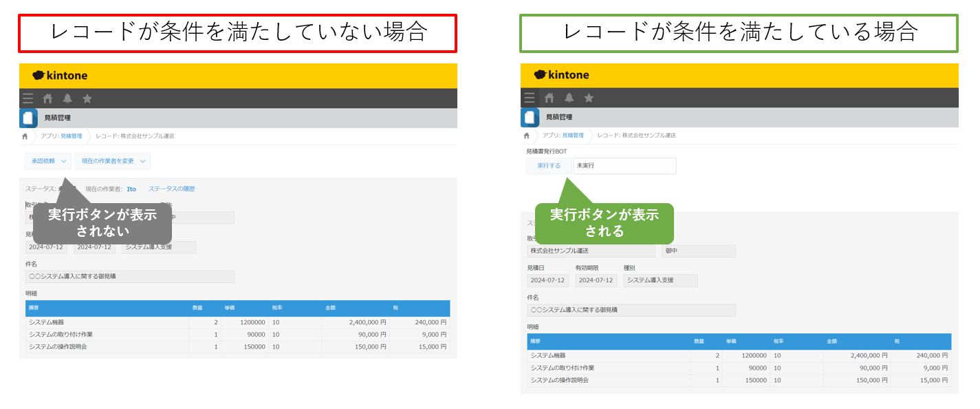
Task: Click 見積書発行BOT label in right screenshot
Action: (x=547, y=151)
